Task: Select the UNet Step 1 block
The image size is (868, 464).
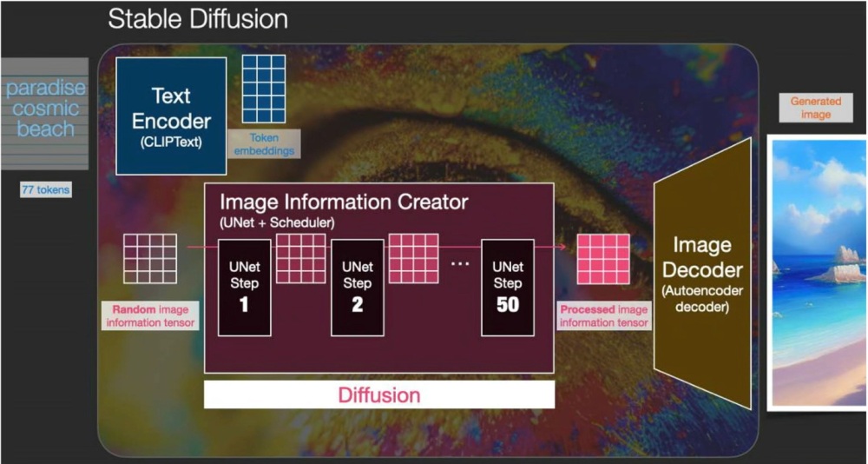Action: (244, 288)
